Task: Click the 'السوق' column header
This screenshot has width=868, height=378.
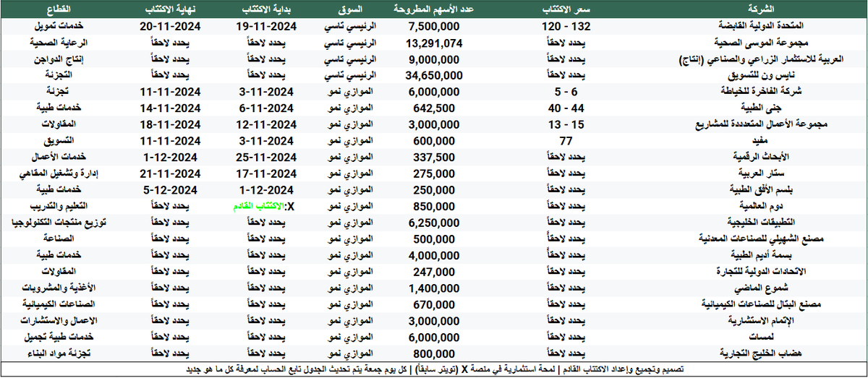Action: click(352, 9)
